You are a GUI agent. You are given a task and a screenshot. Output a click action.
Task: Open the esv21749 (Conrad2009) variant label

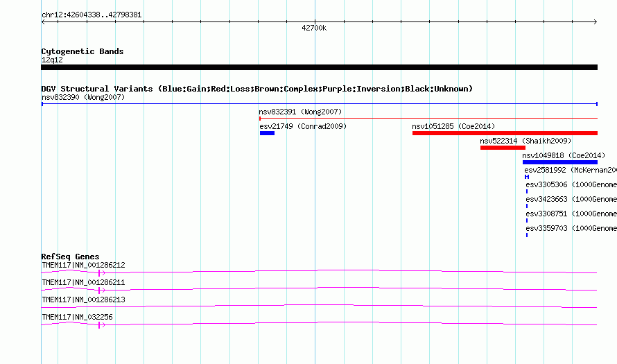pyautogui.click(x=303, y=126)
